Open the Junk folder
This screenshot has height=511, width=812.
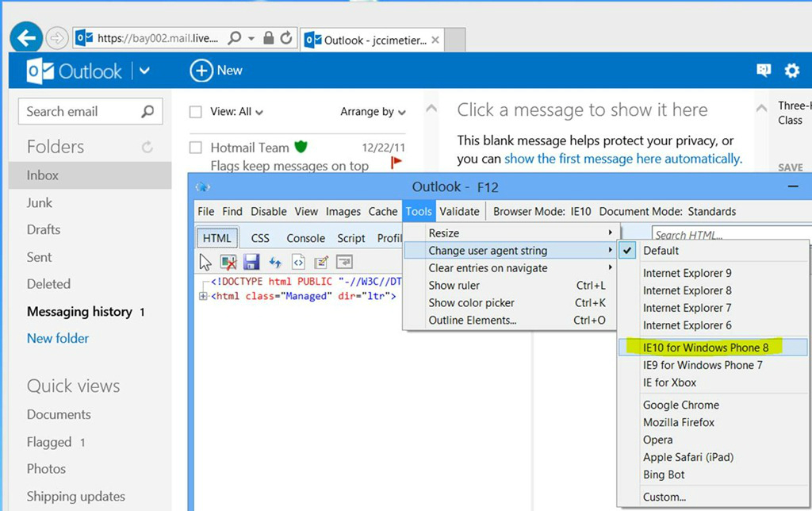[x=40, y=202]
